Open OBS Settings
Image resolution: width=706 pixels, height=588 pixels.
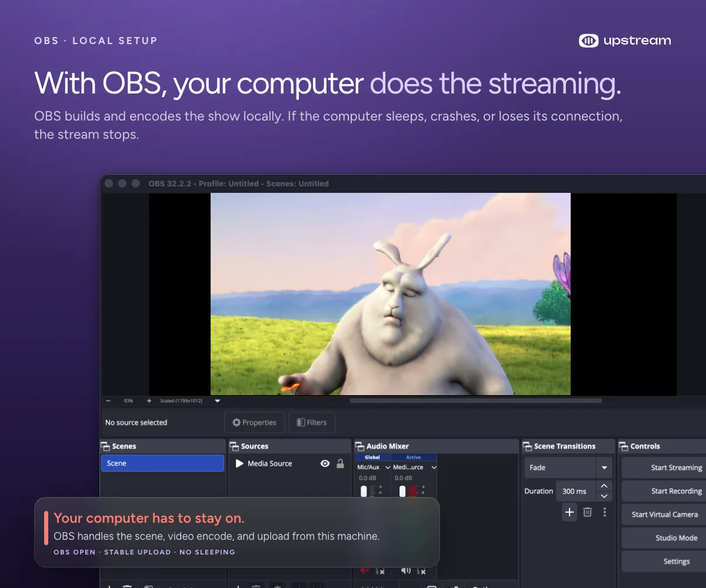[664, 562]
